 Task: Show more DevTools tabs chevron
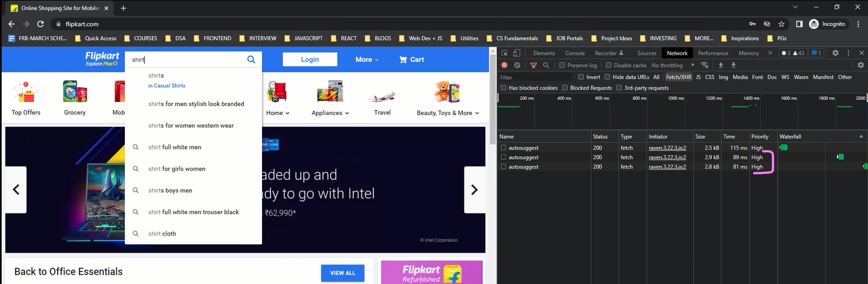pyautogui.click(x=770, y=53)
